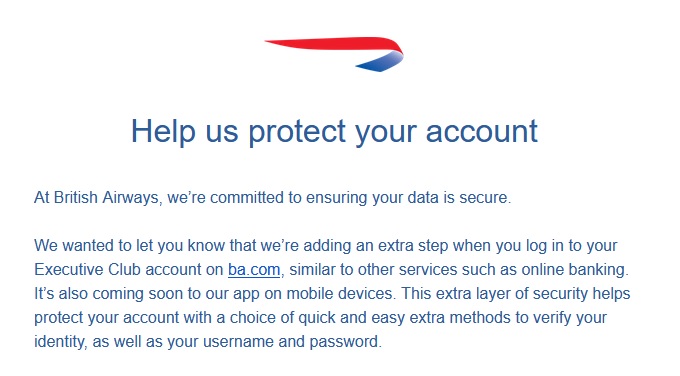Click the 'At British Airways' opening sentence

pyautogui.click(x=273, y=198)
